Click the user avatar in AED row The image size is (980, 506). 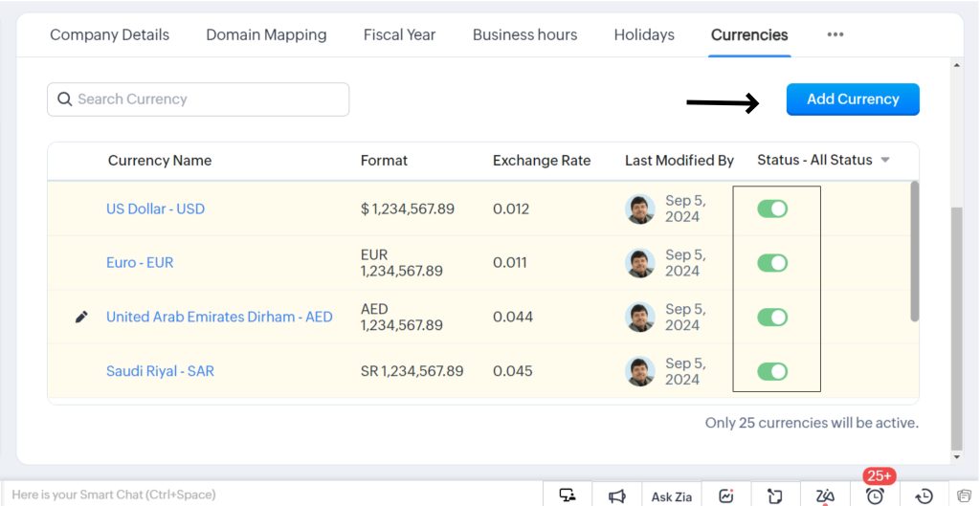[x=640, y=317]
